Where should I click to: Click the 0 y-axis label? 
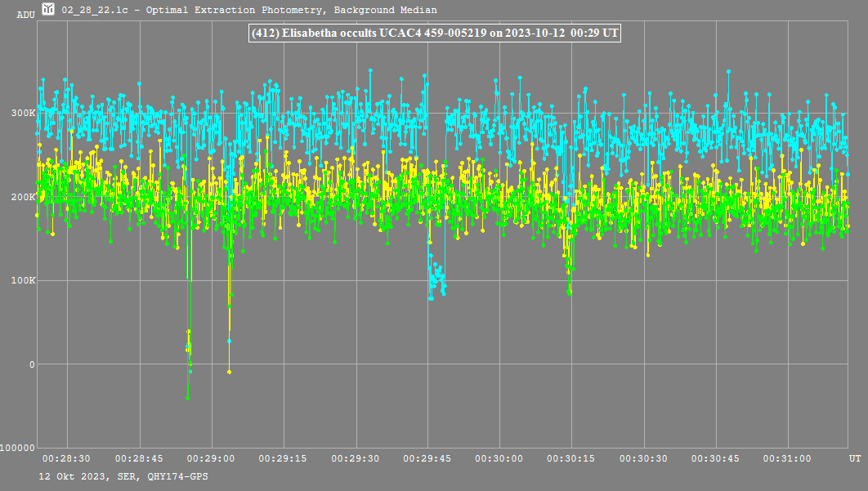click(x=32, y=364)
